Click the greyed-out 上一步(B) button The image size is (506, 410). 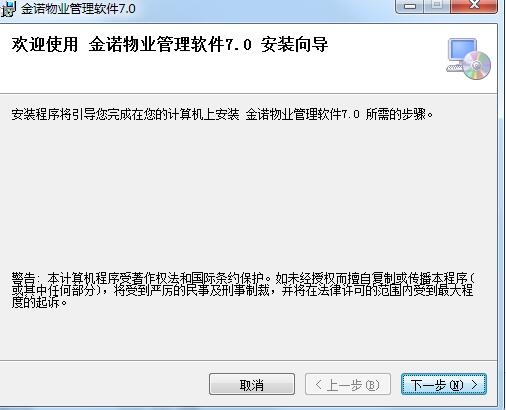tap(348, 385)
